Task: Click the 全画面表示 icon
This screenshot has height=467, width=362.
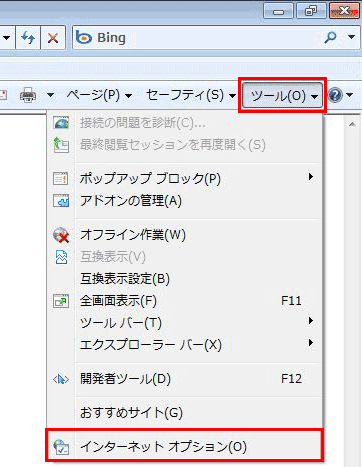Action: coord(61,301)
